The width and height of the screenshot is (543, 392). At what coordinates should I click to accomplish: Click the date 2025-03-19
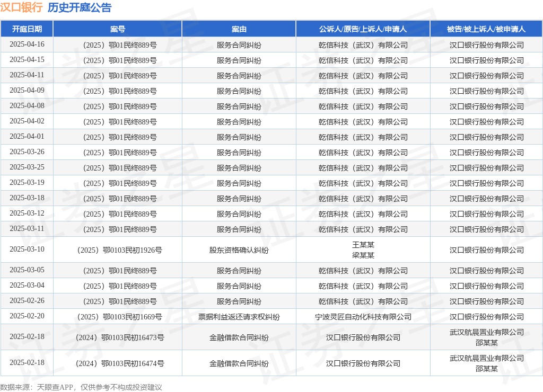pos(27,182)
